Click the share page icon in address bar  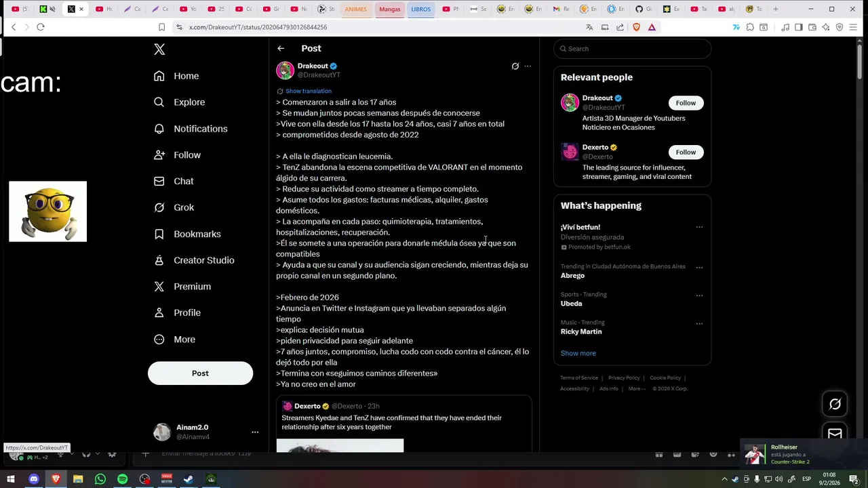[620, 27]
